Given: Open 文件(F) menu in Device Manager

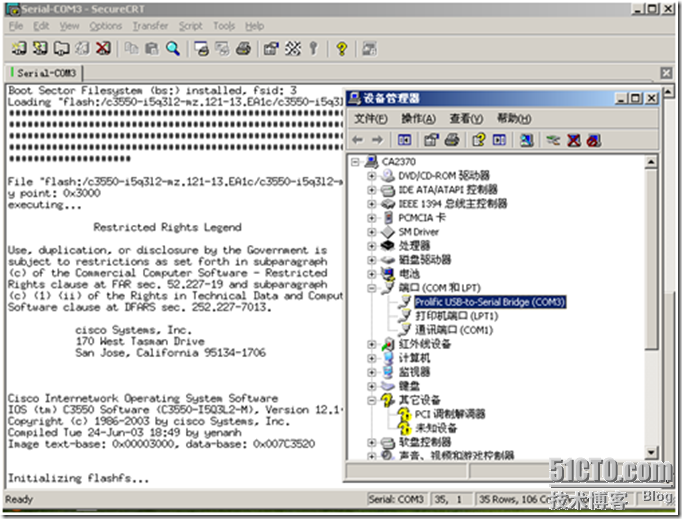Looking at the screenshot, I should (x=371, y=118).
